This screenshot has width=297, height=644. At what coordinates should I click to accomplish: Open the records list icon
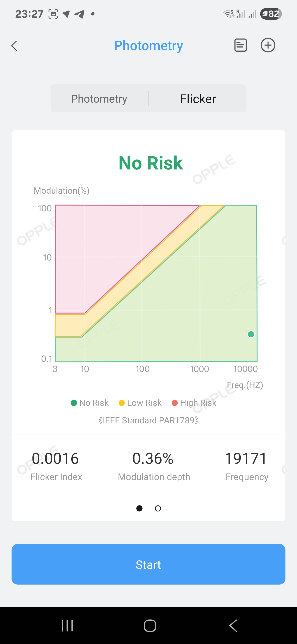240,45
